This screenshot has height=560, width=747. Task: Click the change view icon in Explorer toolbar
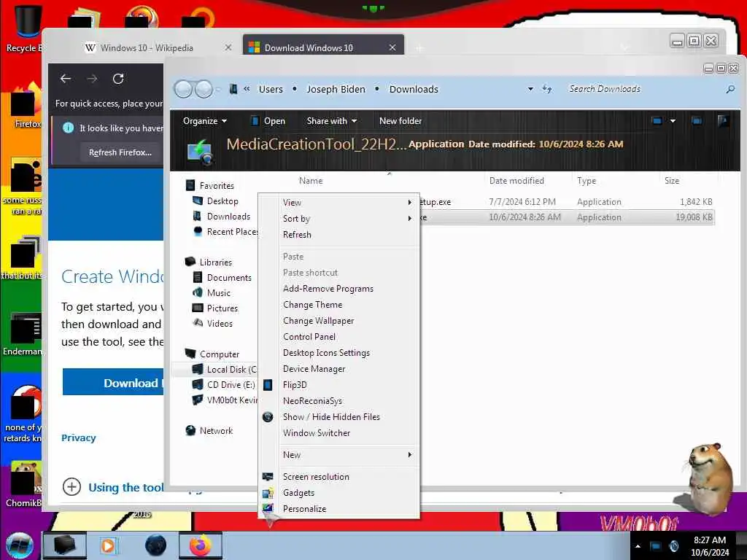tap(657, 121)
